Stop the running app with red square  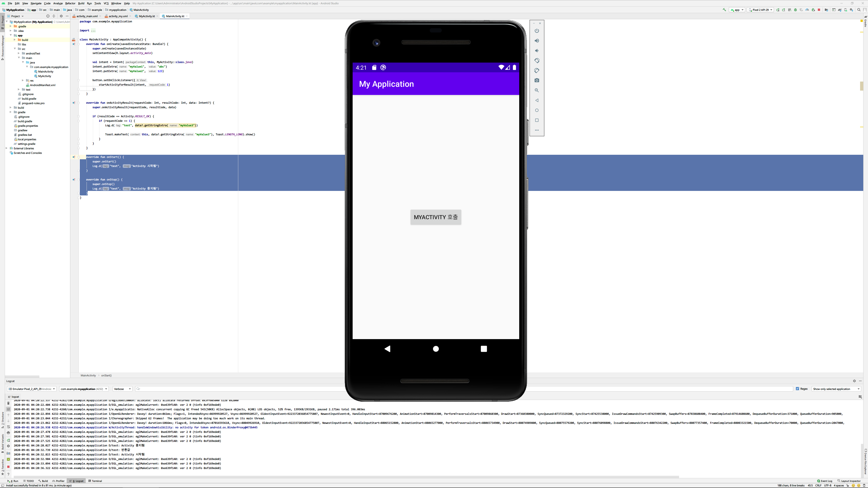[x=819, y=10]
